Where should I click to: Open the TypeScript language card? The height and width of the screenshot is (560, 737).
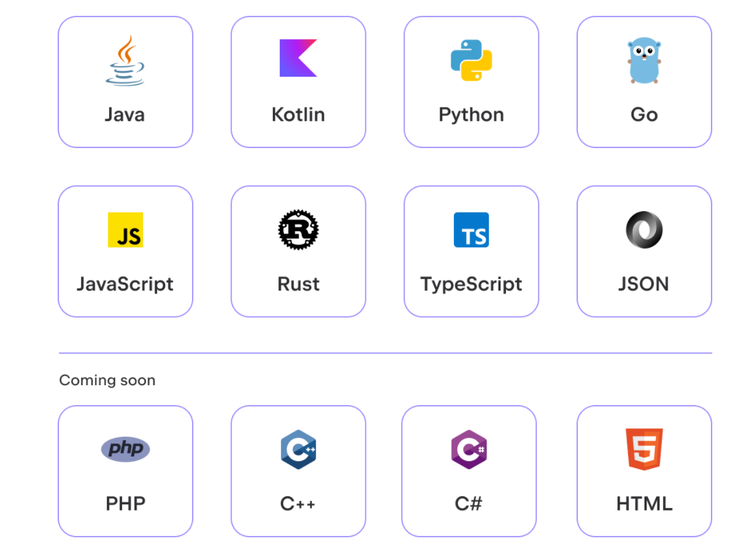[471, 252]
